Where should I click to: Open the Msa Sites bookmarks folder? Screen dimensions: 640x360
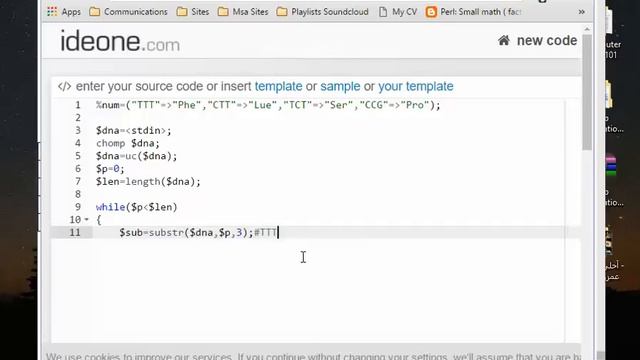pos(243,12)
